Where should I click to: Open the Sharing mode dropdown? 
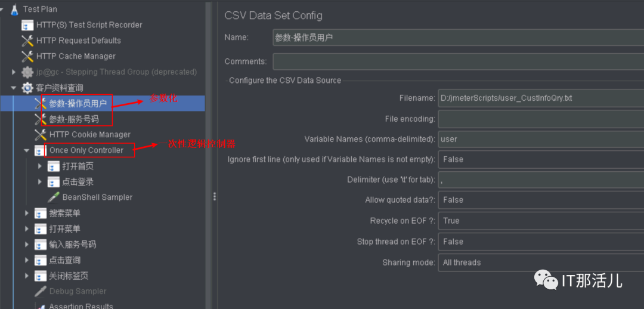click(x=540, y=262)
